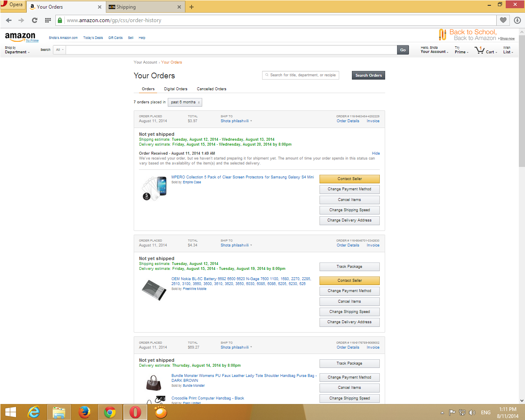The image size is (525, 420).
Task: Open Order Details for $3.97 order
Action: 348,121
